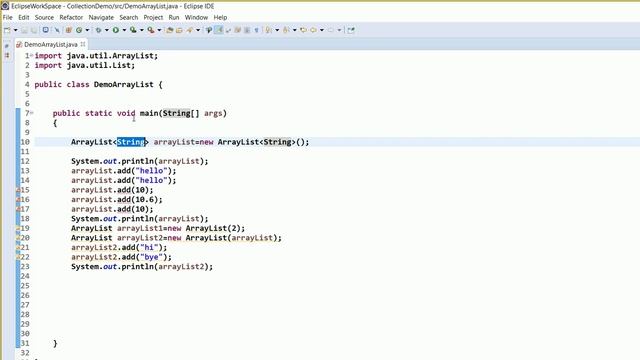The width and height of the screenshot is (640, 360).
Task: Toggle the Pin Editor toolbar button
Action: coord(351,30)
